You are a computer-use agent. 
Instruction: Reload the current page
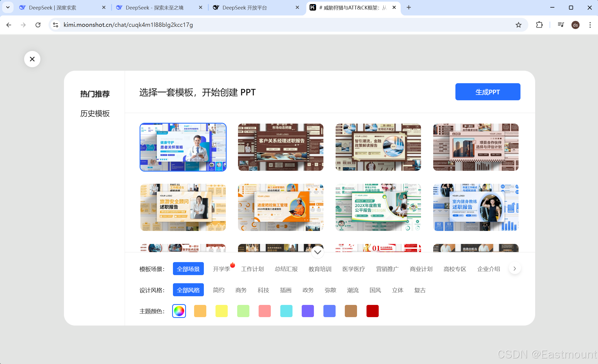38,25
